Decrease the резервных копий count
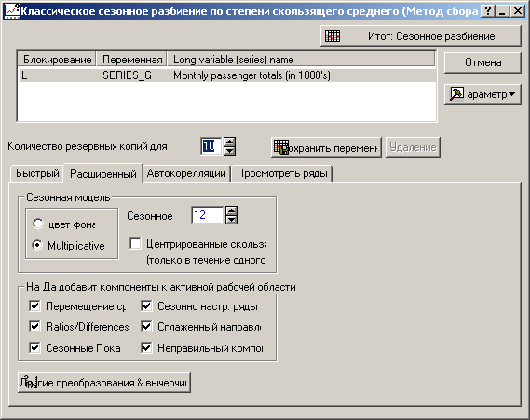Image resolution: width=530 pixels, height=420 pixels. pos(229,151)
